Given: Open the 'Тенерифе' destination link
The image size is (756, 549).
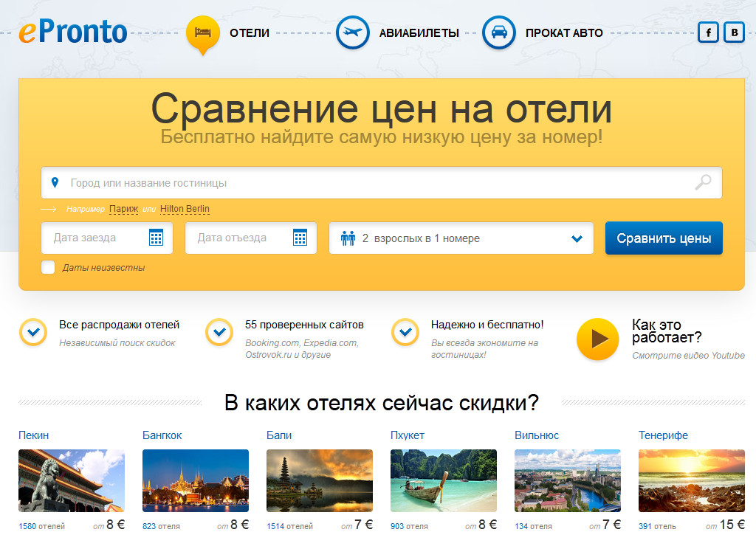Looking at the screenshot, I should pyautogui.click(x=663, y=435).
